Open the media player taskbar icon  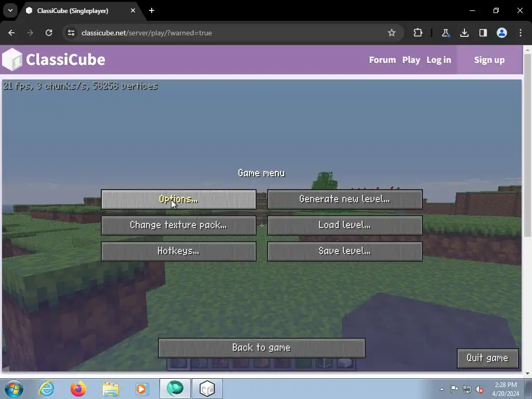point(142,389)
